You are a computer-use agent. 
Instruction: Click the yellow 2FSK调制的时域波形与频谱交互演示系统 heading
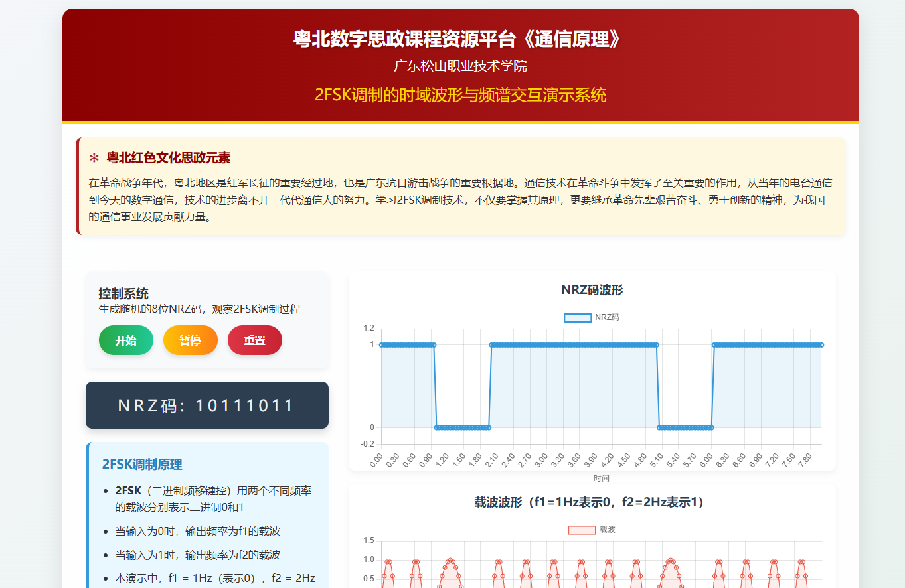(x=460, y=95)
